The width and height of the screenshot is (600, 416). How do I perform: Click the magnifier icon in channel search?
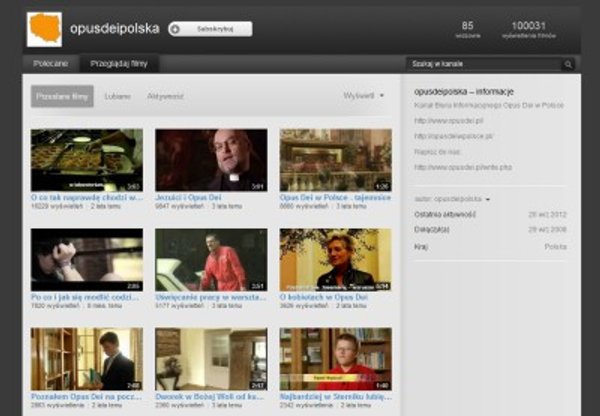point(568,64)
